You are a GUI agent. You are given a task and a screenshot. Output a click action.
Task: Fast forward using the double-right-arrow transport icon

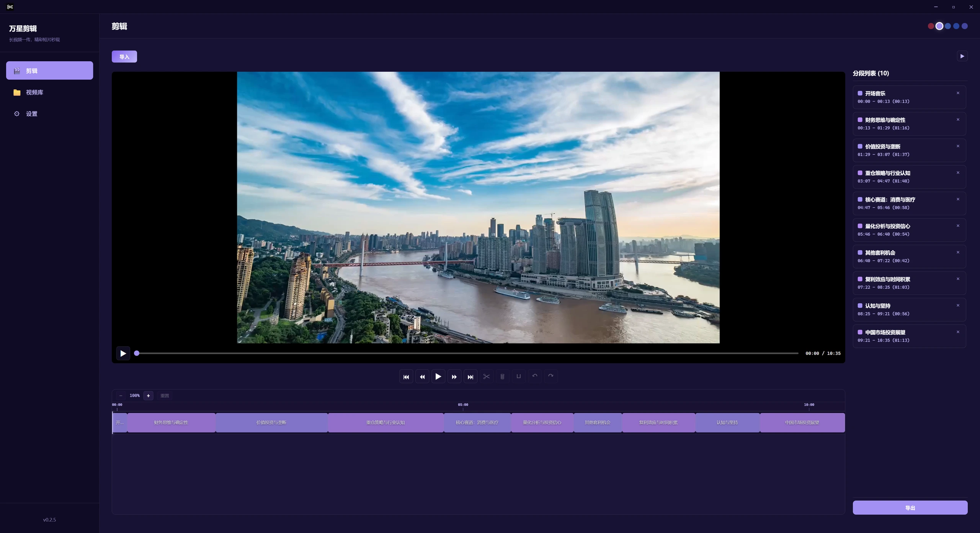454,377
